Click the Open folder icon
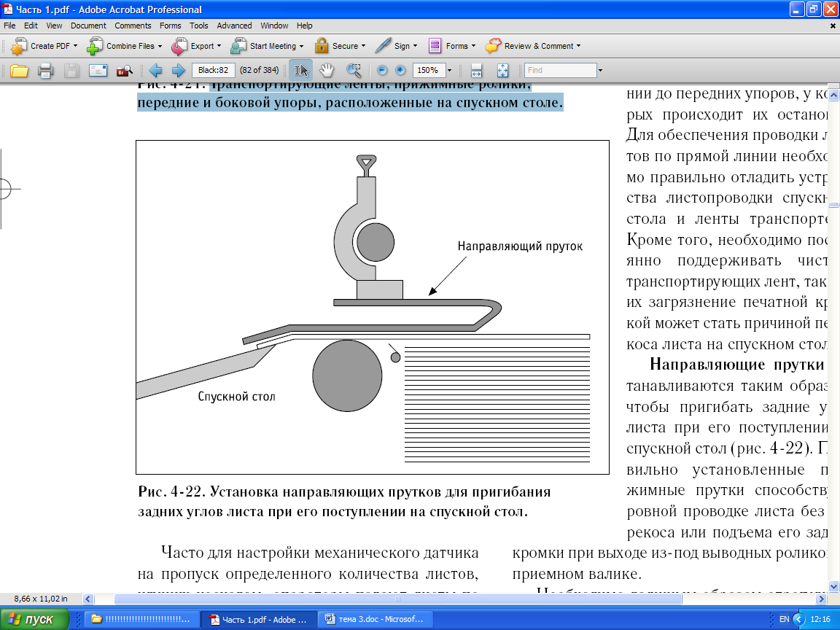 click(x=19, y=70)
